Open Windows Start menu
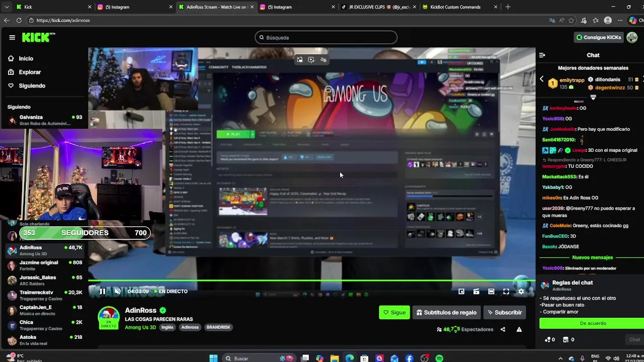The height and width of the screenshot is (362, 644). [x=213, y=358]
